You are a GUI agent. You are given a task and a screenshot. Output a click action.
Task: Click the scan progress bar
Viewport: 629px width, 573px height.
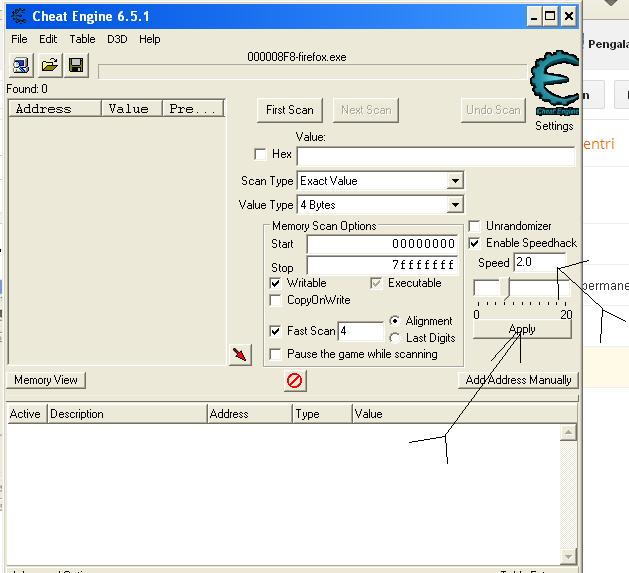pos(312,72)
